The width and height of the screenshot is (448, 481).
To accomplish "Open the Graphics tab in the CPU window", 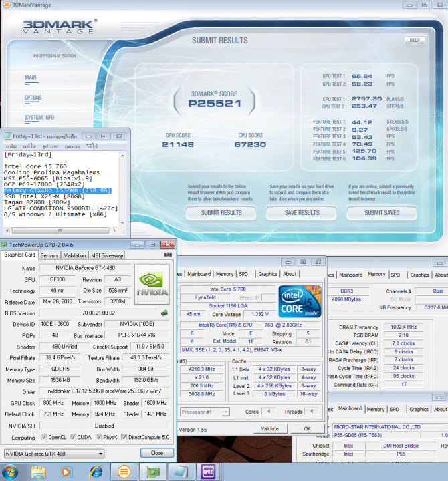I will click(267, 274).
